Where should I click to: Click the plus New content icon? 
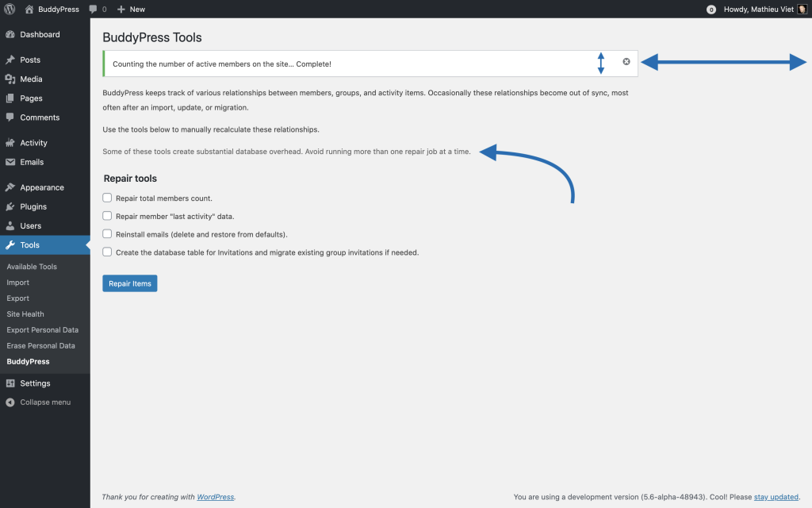coord(121,10)
